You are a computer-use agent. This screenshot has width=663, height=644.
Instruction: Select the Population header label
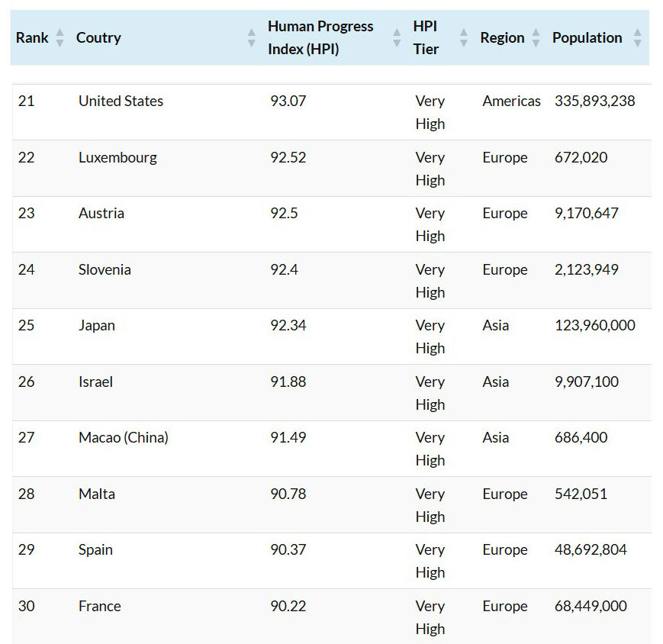pos(587,37)
